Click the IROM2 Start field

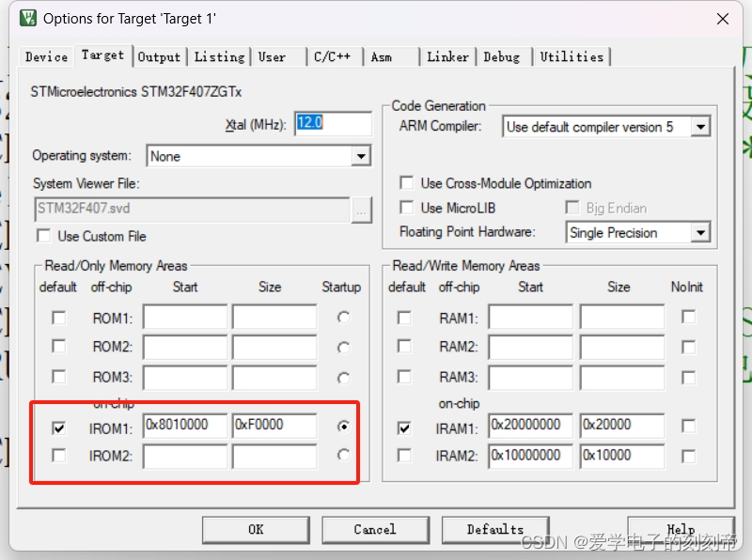185,457
